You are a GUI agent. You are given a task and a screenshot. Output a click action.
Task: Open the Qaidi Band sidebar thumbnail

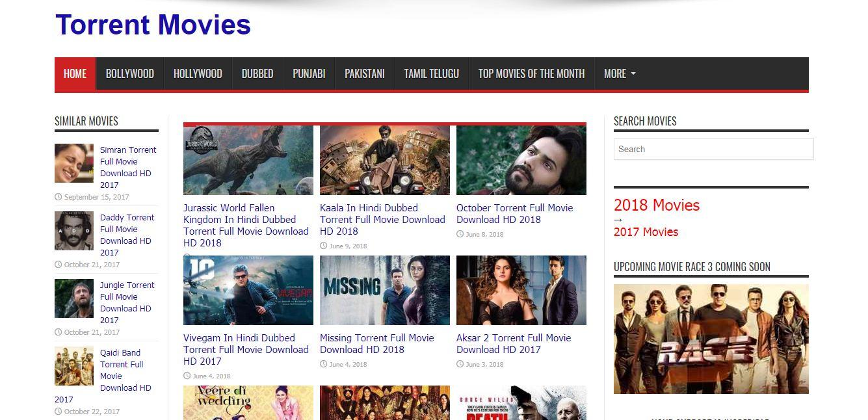(x=74, y=366)
